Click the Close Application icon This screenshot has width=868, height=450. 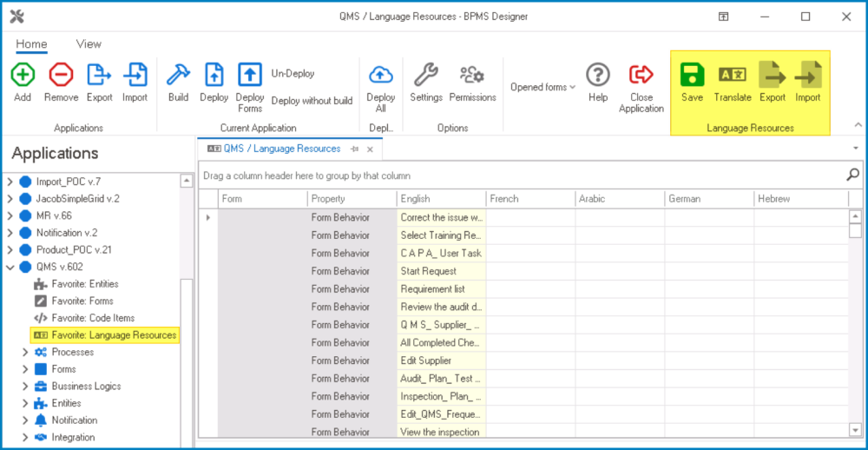click(641, 76)
